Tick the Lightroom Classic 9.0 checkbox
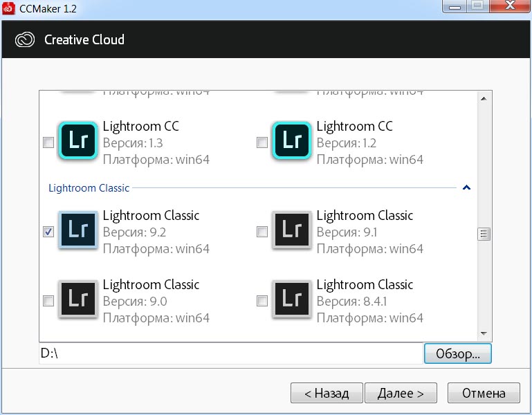This screenshot has height=415, width=532. pyautogui.click(x=48, y=301)
